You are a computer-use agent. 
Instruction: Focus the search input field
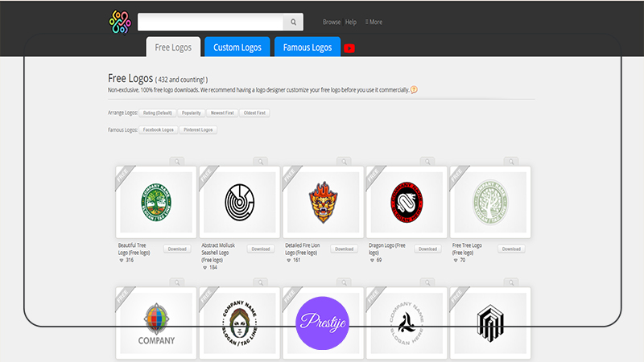(210, 23)
